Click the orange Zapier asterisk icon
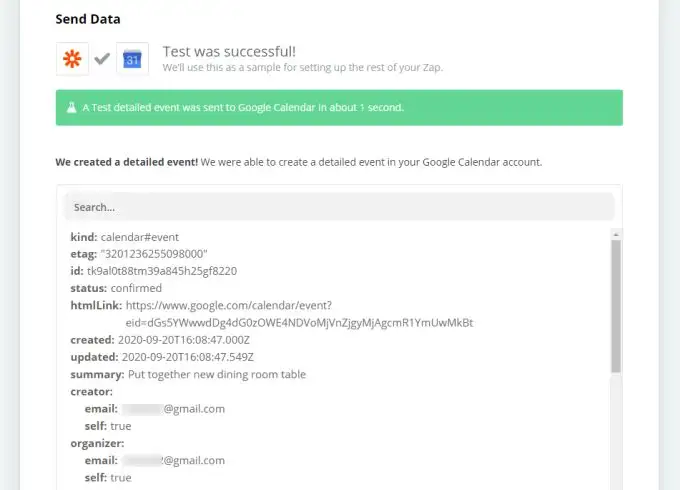The image size is (680, 490). 72,59
